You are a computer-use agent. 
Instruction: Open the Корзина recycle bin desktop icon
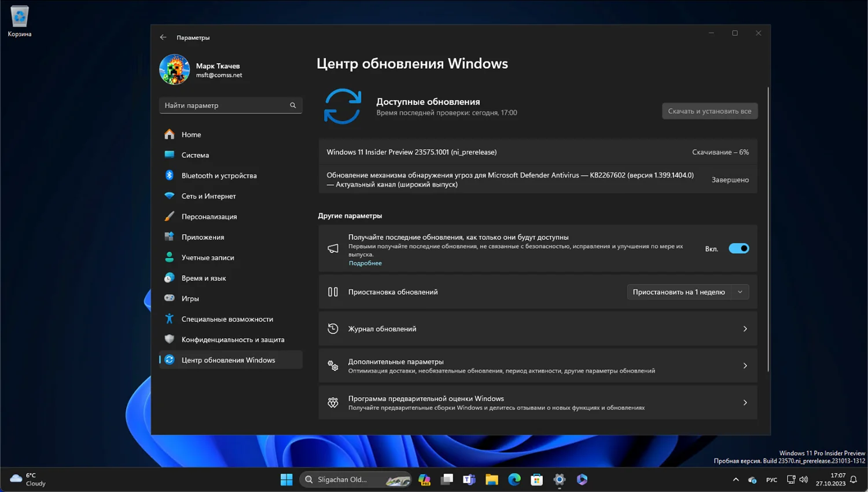(x=20, y=21)
